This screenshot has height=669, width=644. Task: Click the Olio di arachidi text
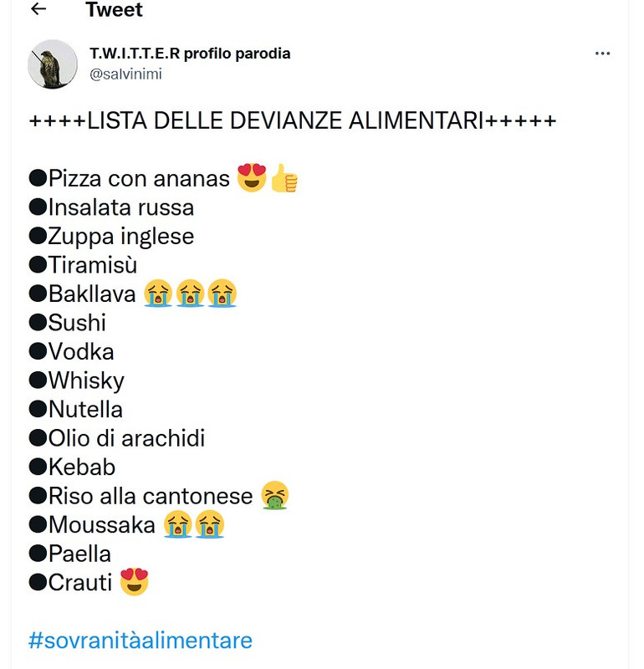pyautogui.click(x=126, y=438)
